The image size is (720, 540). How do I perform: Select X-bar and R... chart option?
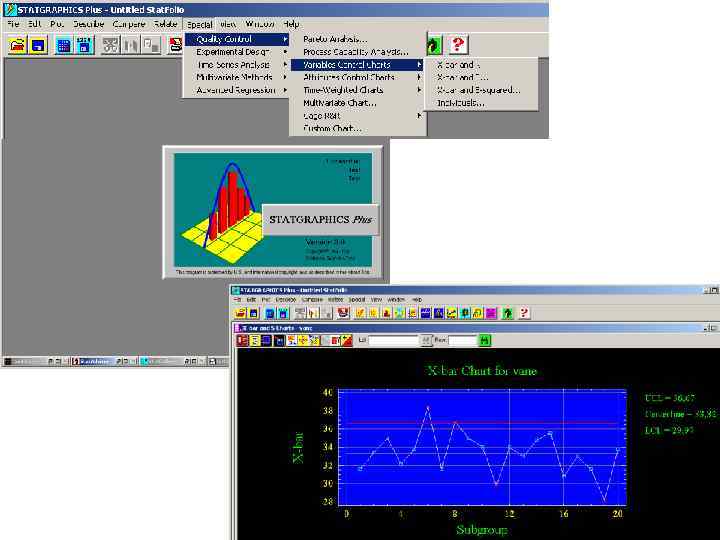[481, 65]
